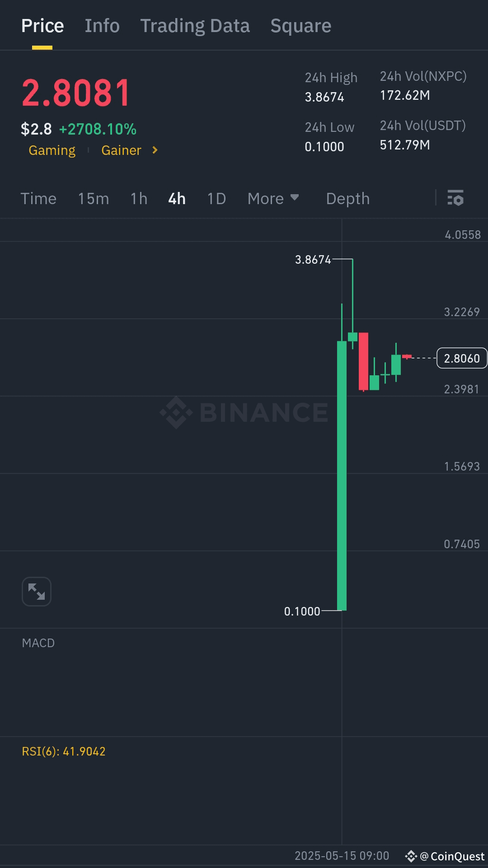The image size is (488, 868).
Task: Click the 24h High value 3.8674
Action: pos(324,96)
